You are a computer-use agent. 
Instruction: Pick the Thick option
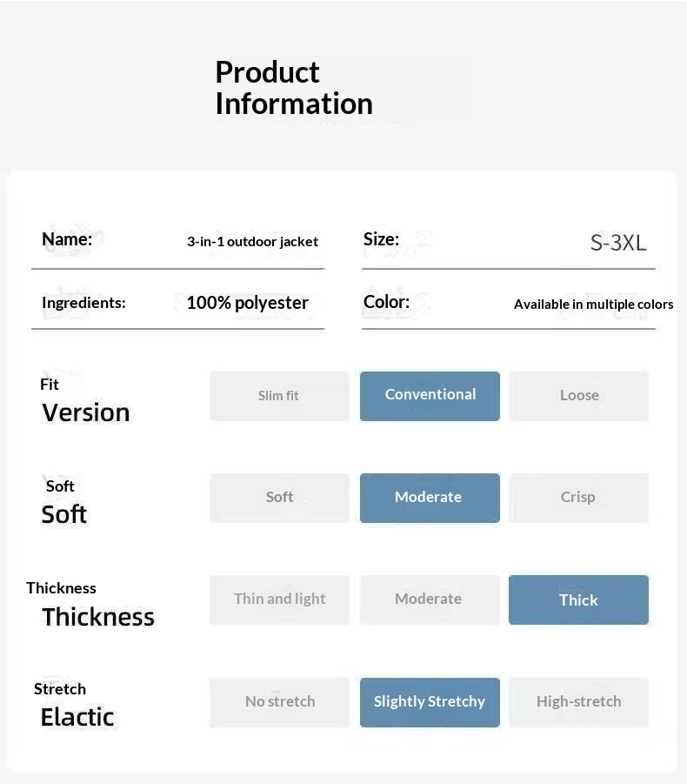click(x=578, y=600)
